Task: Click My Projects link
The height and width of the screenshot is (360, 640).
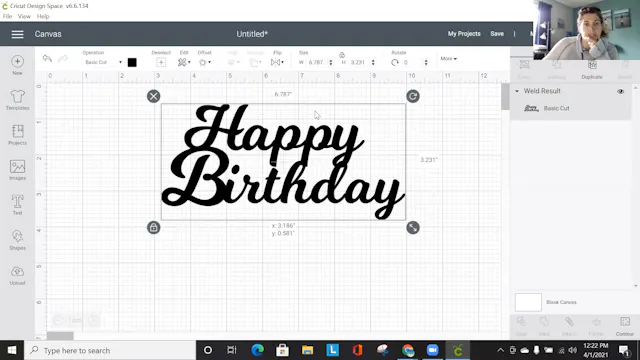Action: point(464,34)
